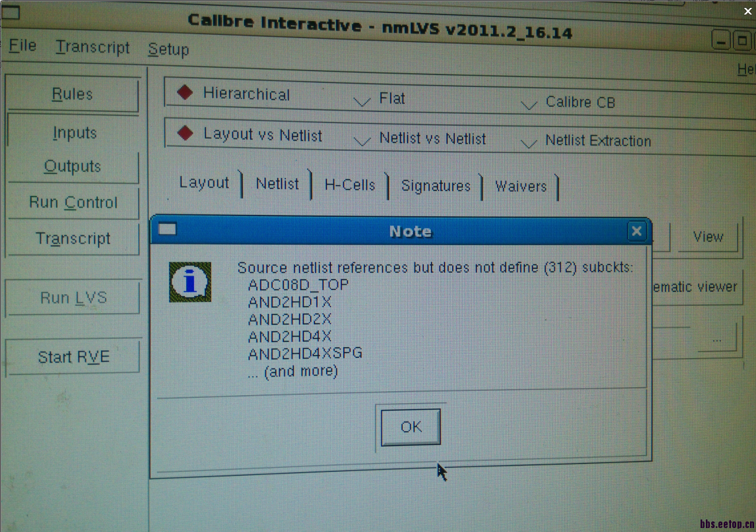Open the Outputs panel
Viewport: 756px width, 532px height.
73,166
